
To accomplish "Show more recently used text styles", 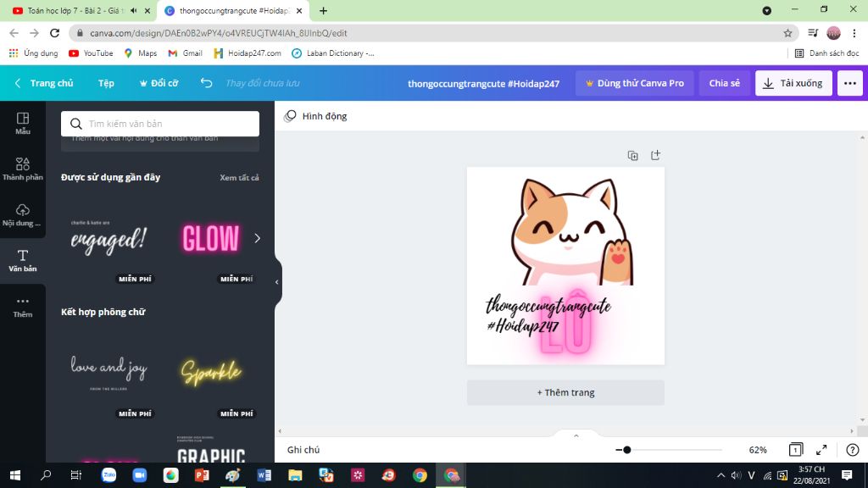I will coord(258,238).
